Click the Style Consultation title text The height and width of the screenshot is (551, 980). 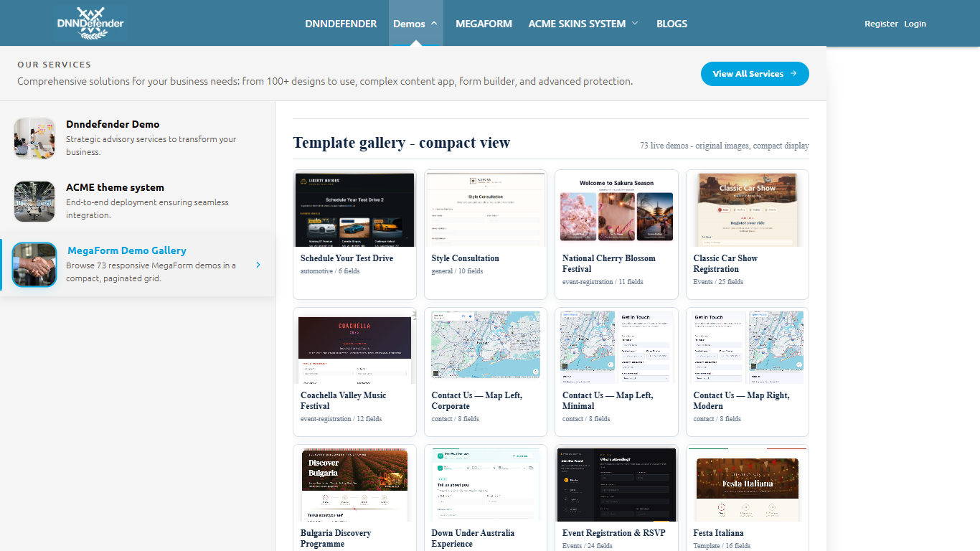point(466,258)
